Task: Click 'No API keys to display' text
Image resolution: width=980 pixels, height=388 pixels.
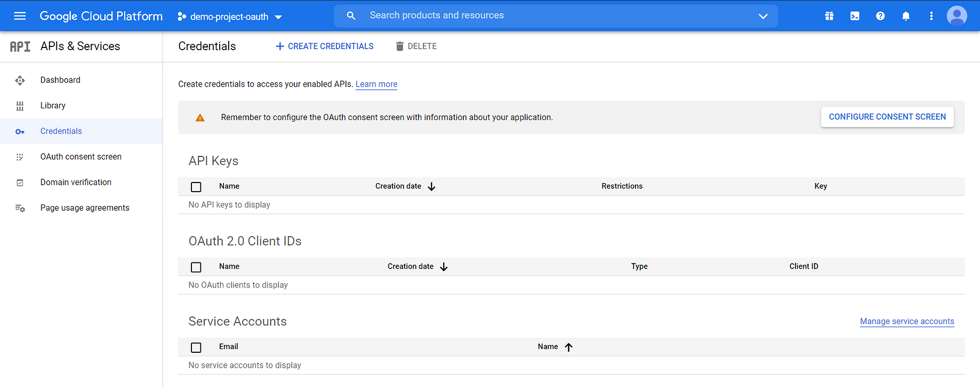Action: pos(229,205)
